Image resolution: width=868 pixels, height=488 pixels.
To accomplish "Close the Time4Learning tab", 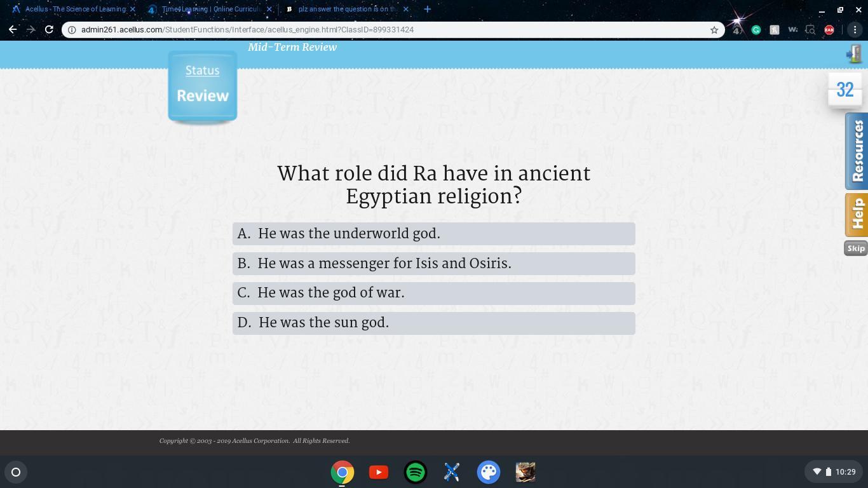I will point(269,10).
